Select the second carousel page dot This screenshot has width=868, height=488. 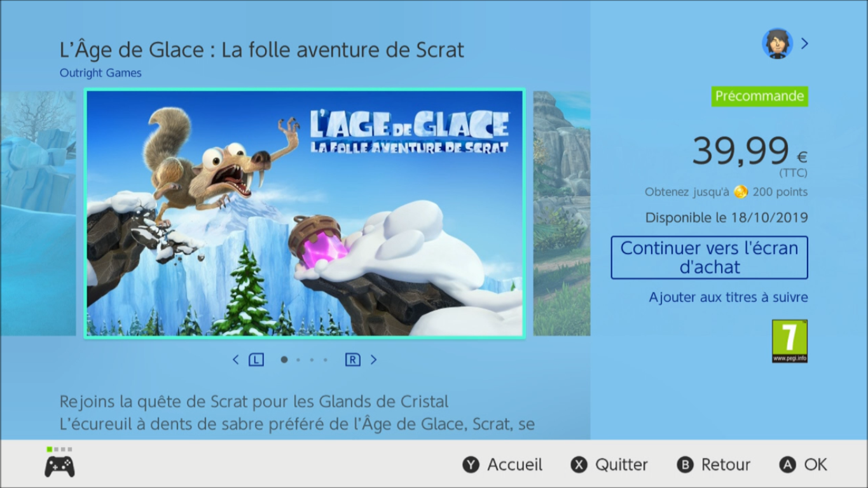298,360
